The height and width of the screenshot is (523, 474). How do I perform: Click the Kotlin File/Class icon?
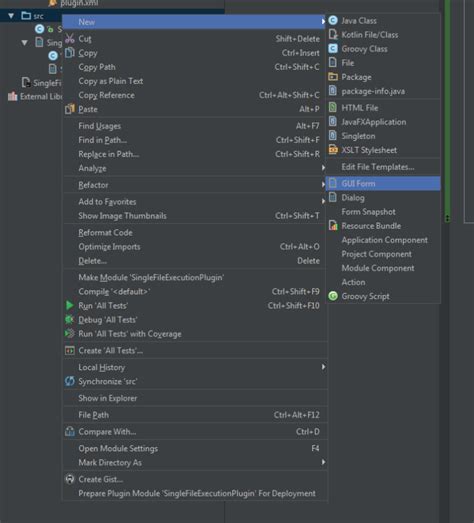point(333,35)
